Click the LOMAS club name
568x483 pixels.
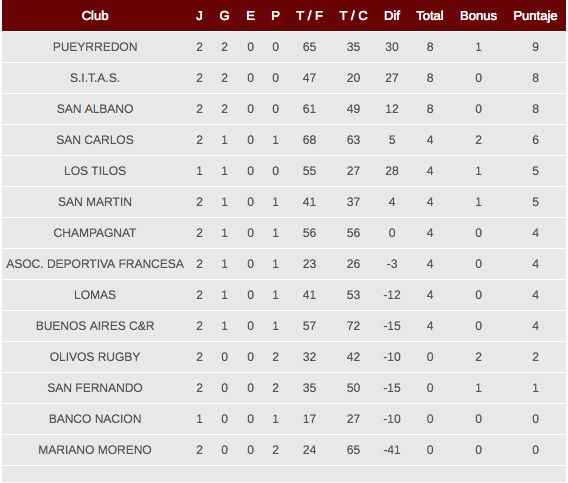[x=95, y=295]
